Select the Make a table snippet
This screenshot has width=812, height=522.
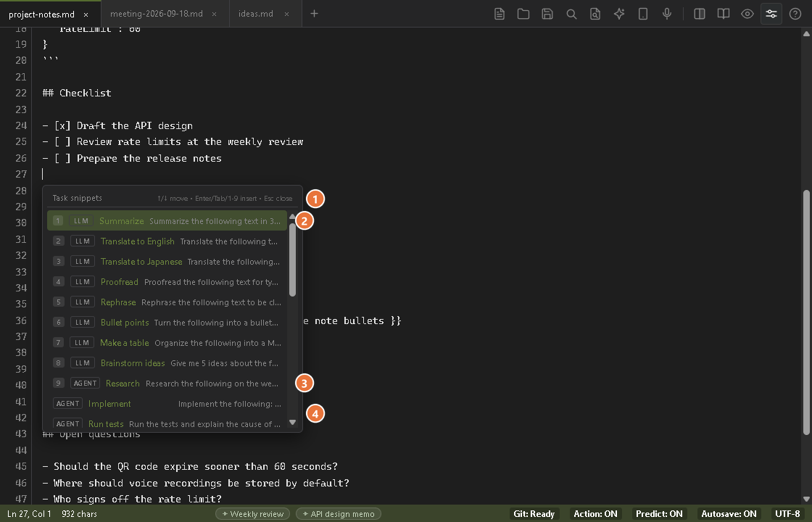tap(167, 342)
